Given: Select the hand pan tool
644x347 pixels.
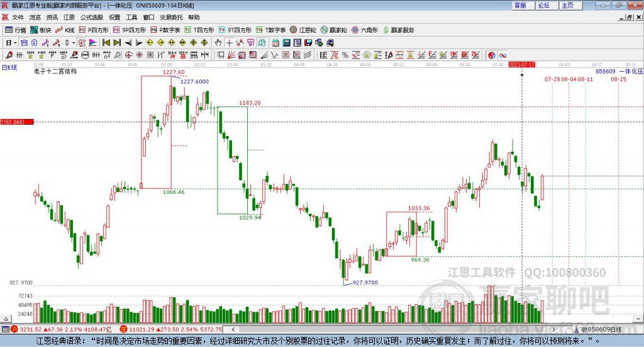Looking at the screenshot, I should point(218,43).
